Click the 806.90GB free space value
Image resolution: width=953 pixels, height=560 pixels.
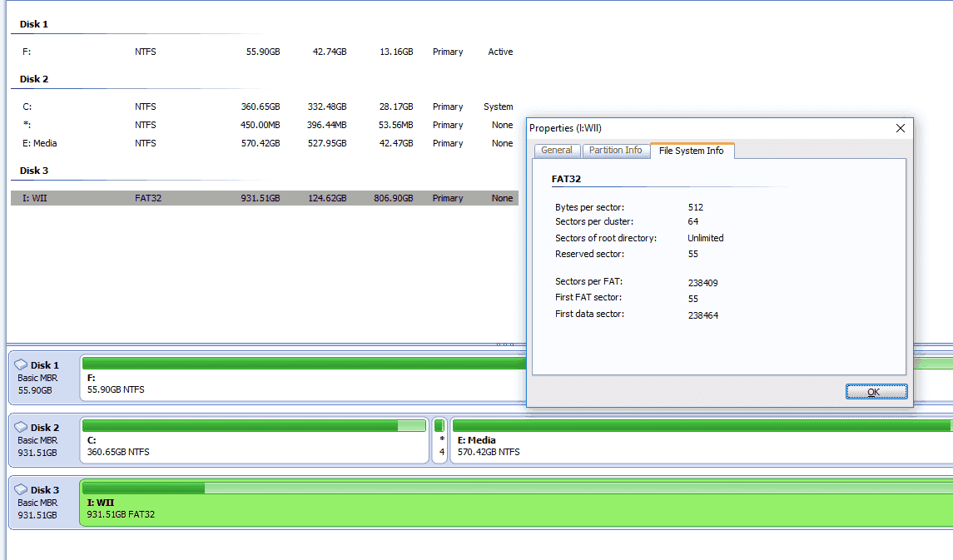393,198
